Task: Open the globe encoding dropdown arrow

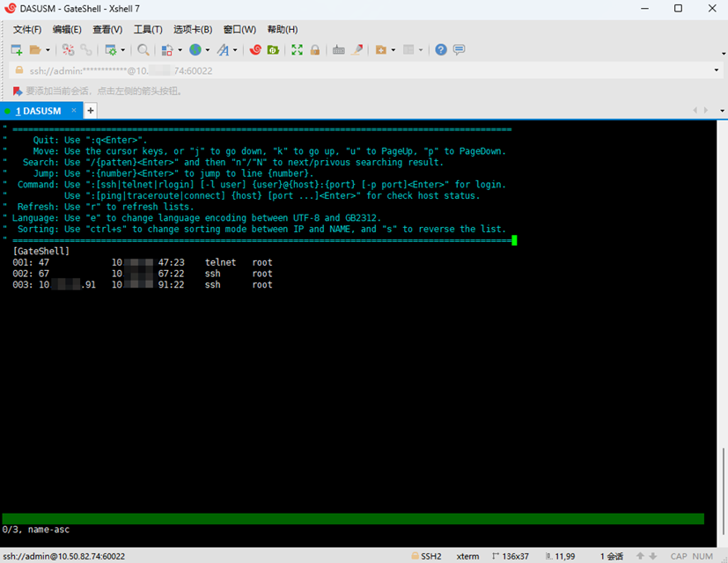Action: 207,50
